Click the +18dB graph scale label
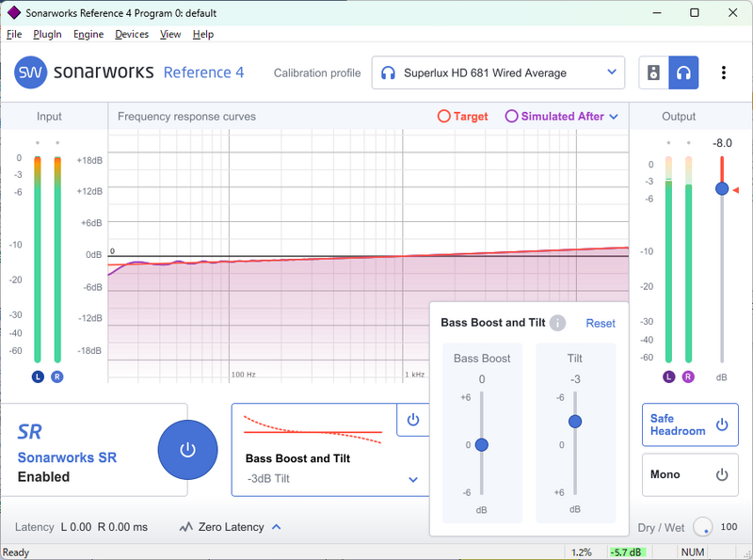Viewport: 753px width, 560px height. [89, 160]
